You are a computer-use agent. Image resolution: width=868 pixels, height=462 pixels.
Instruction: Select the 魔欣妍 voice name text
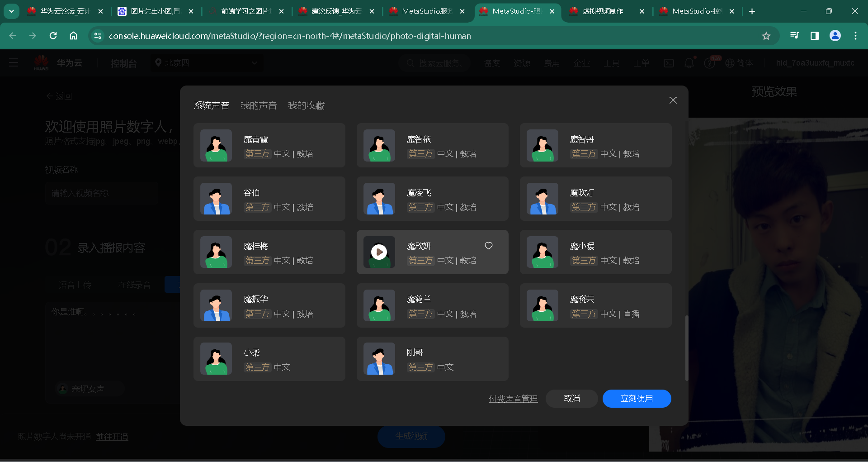pos(419,246)
